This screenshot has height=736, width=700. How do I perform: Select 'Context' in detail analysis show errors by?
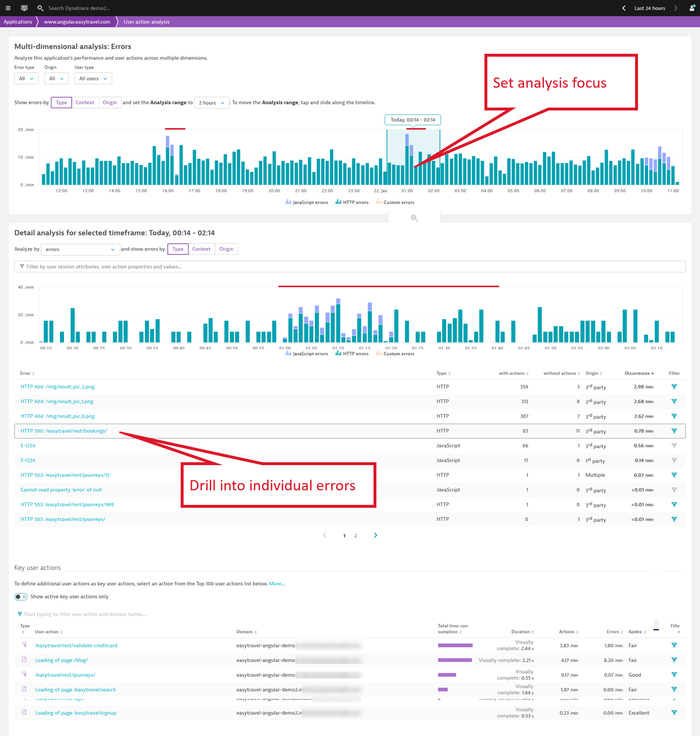coord(201,249)
